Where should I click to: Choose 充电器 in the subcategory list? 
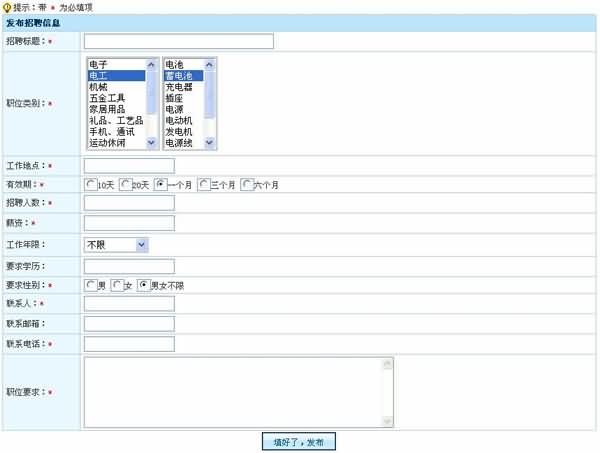(179, 87)
